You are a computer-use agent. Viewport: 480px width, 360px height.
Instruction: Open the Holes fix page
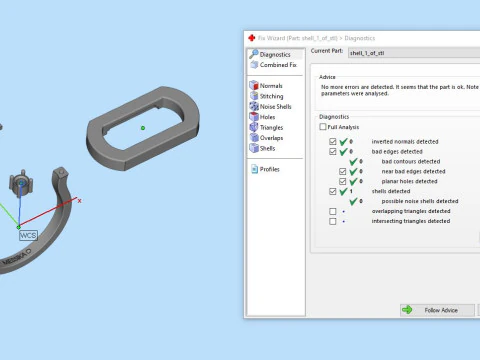coord(267,117)
